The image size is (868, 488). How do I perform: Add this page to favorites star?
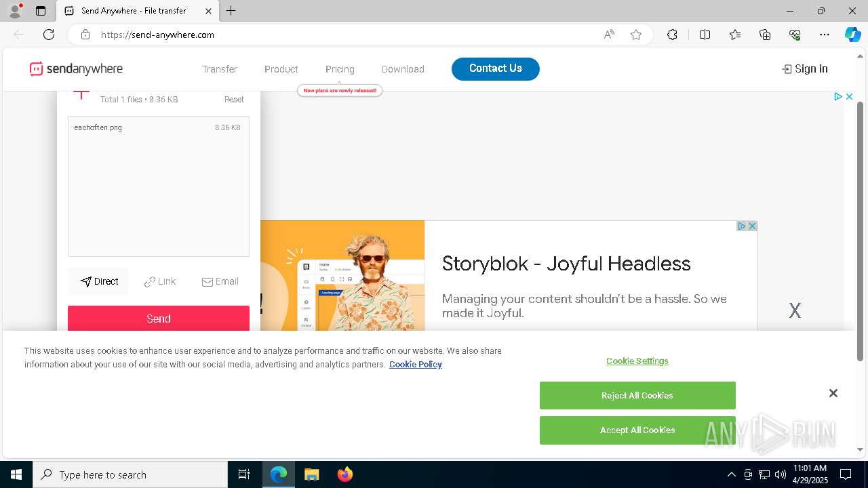(x=636, y=35)
